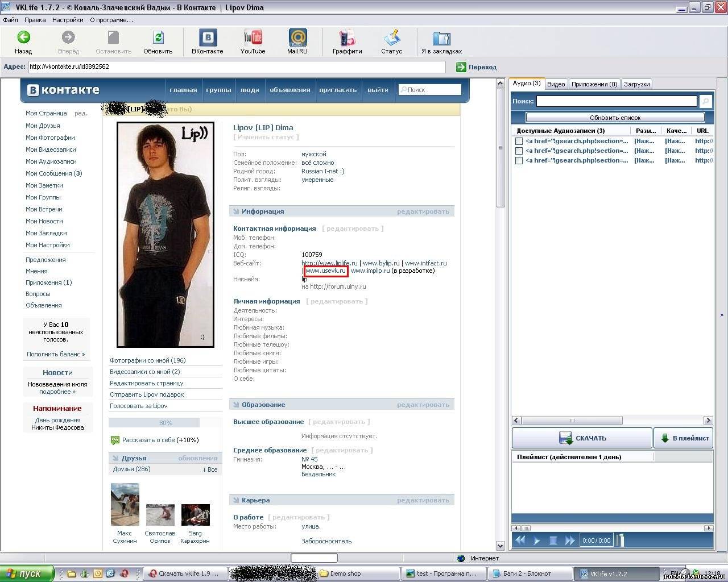Open the О программе menu

click(x=111, y=20)
